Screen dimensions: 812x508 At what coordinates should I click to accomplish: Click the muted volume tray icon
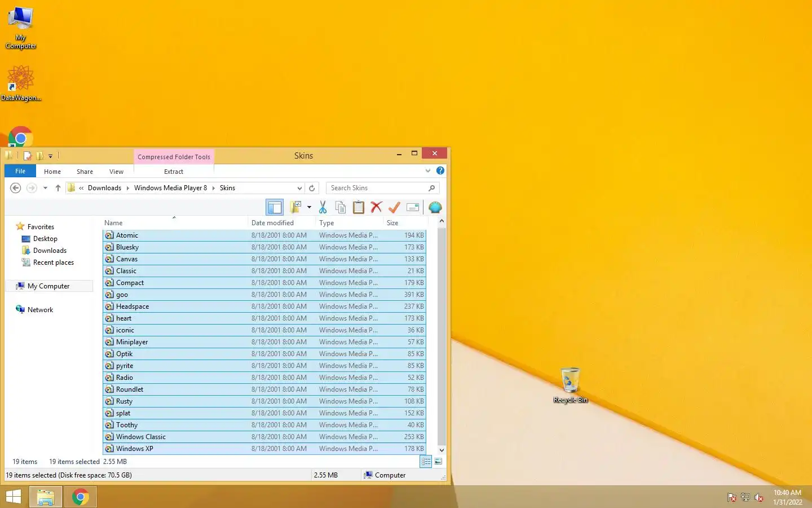click(x=759, y=497)
